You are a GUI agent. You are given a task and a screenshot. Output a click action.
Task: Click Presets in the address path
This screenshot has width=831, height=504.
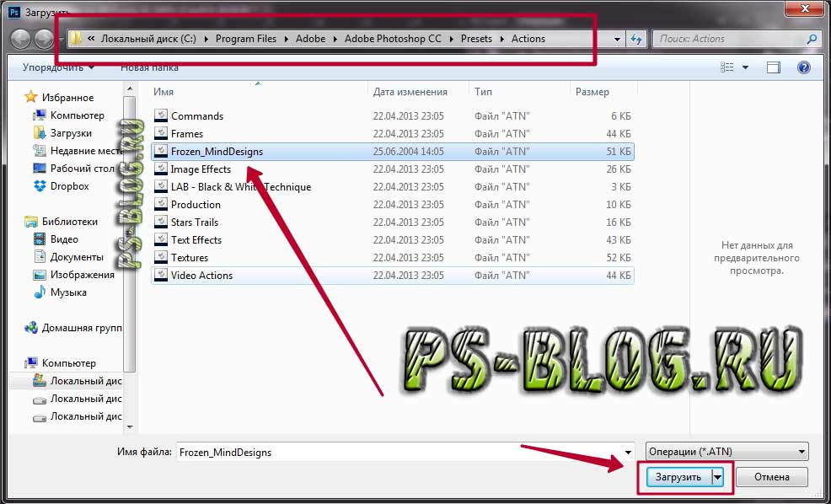click(476, 39)
